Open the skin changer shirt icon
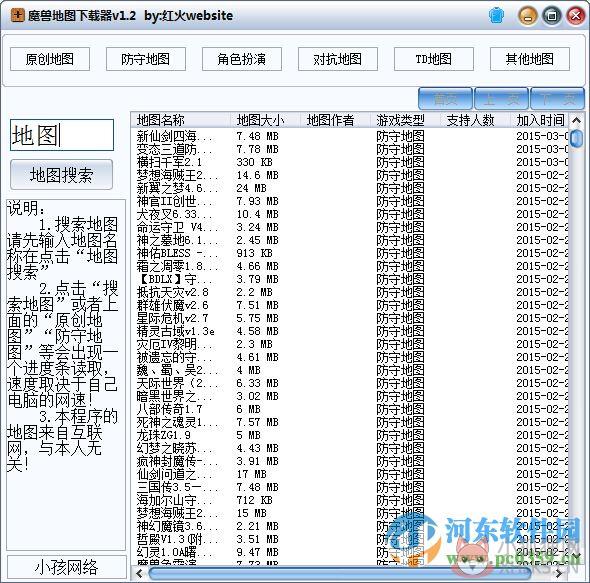The width and height of the screenshot is (590, 583). coord(496,15)
